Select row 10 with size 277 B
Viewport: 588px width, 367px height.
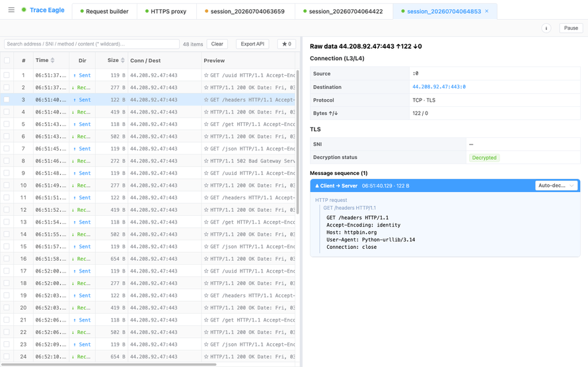click(x=148, y=185)
